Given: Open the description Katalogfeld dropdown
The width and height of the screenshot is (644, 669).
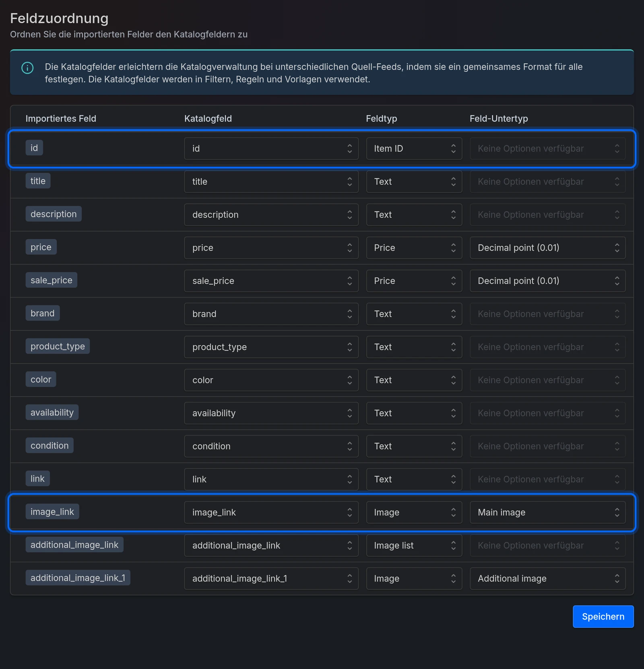Looking at the screenshot, I should point(271,215).
